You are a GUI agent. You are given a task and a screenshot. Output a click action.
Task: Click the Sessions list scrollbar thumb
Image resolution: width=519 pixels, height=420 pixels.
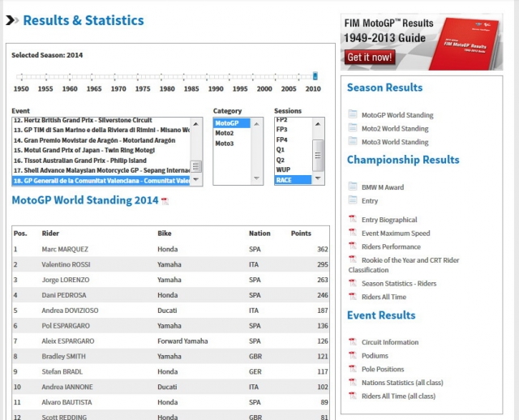pos(318,155)
